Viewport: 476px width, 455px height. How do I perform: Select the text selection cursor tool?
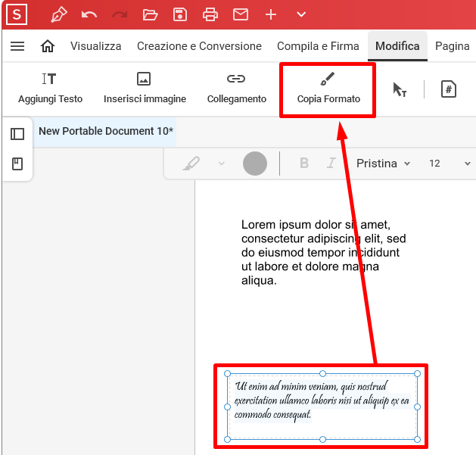400,89
